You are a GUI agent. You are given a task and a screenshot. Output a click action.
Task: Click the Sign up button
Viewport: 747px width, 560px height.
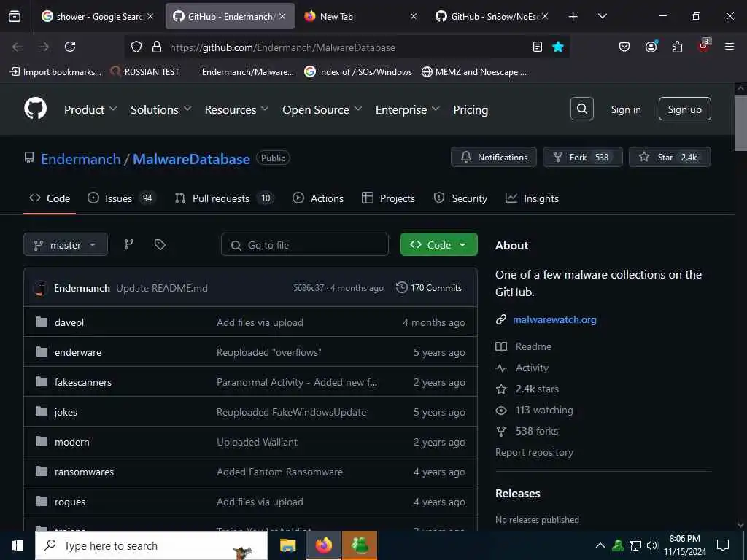click(684, 109)
